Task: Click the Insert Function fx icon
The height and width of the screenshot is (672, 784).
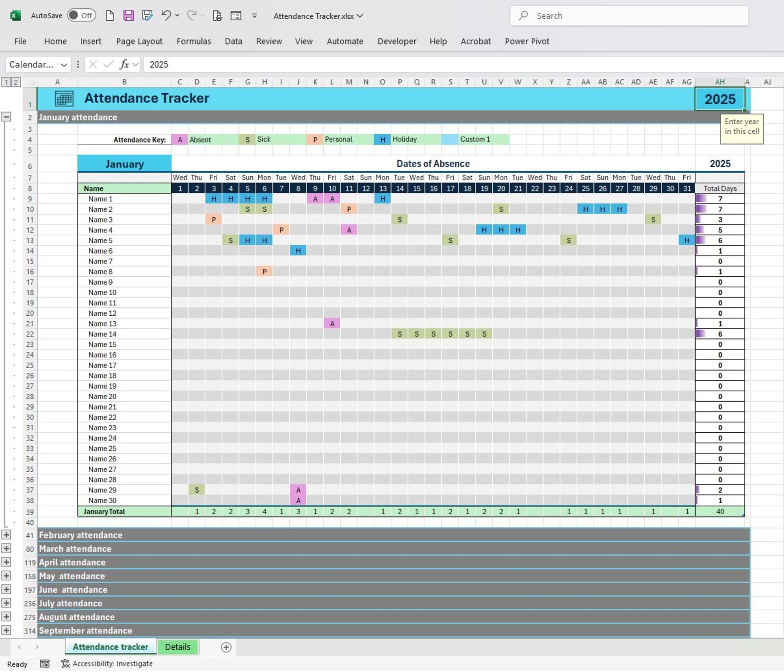Action: [x=124, y=64]
